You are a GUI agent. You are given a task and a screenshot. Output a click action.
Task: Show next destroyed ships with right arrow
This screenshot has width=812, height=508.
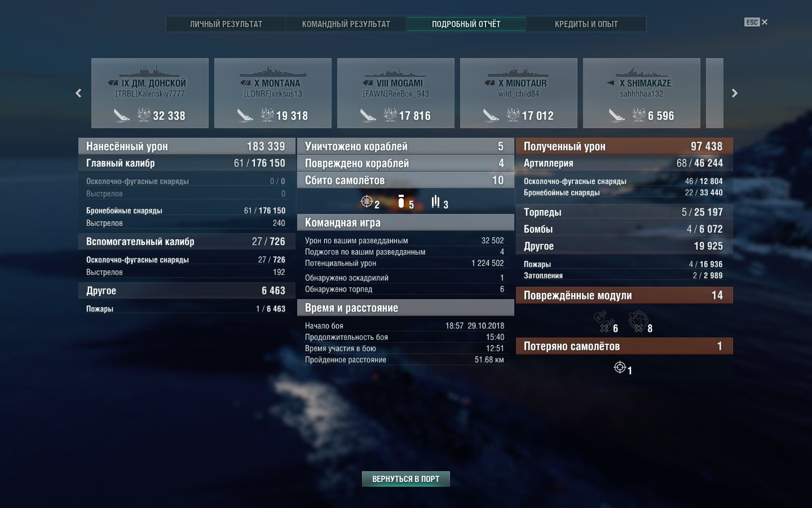coord(734,93)
